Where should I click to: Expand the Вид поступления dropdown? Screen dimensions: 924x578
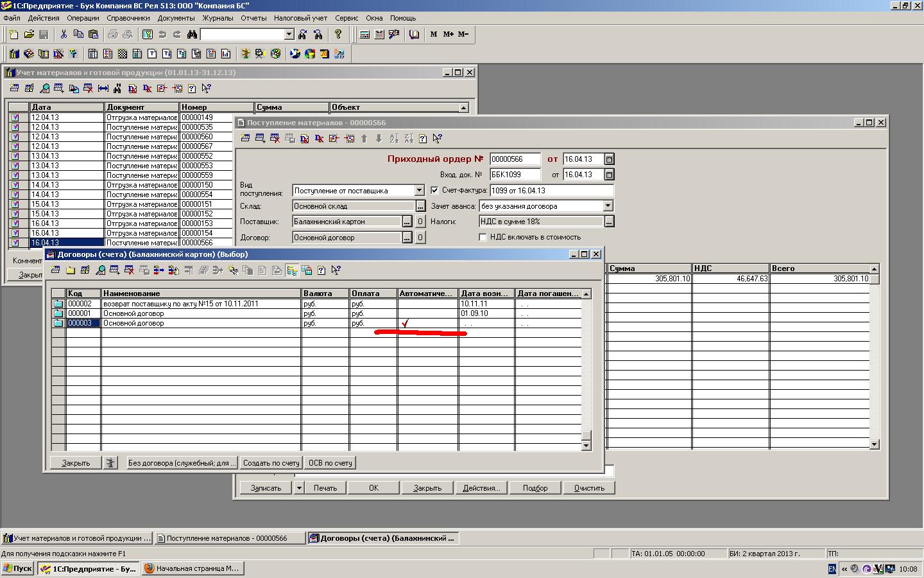click(419, 190)
